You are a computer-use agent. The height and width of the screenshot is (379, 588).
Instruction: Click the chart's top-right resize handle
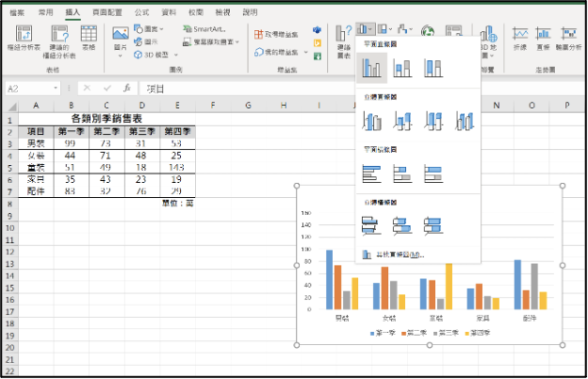pos(563,186)
